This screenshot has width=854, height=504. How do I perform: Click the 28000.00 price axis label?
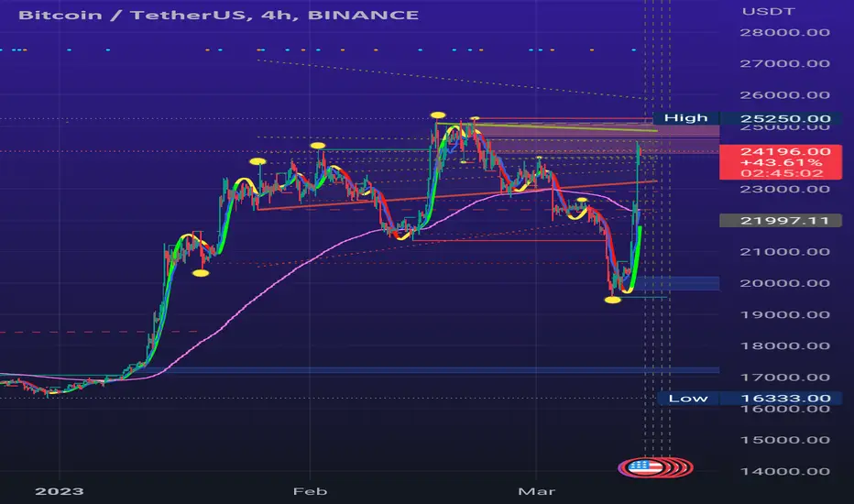point(785,32)
